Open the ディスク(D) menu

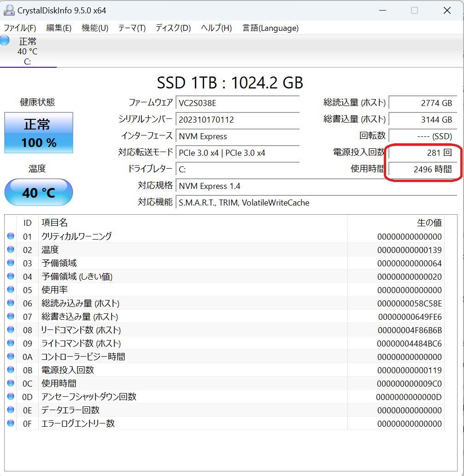[171, 28]
